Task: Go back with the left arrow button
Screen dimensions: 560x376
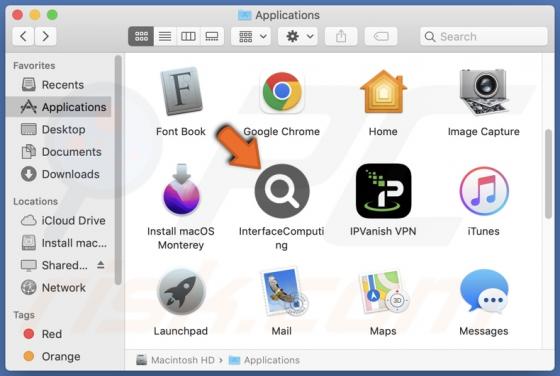Action: click(x=24, y=36)
